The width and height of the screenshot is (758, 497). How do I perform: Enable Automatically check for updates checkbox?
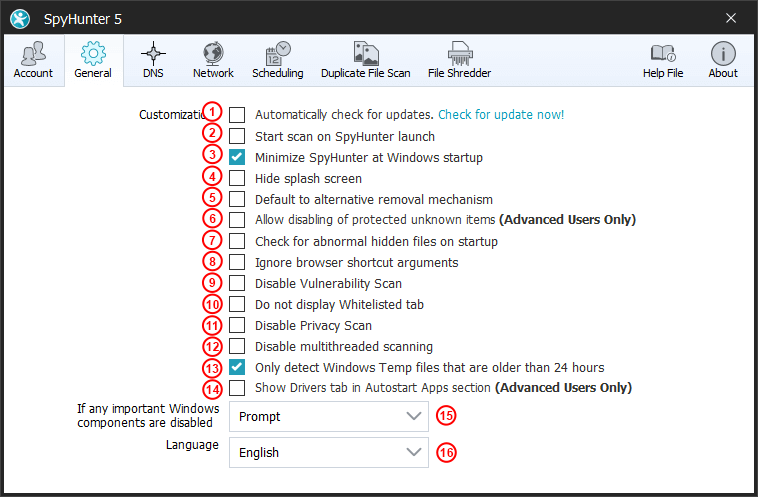point(237,115)
